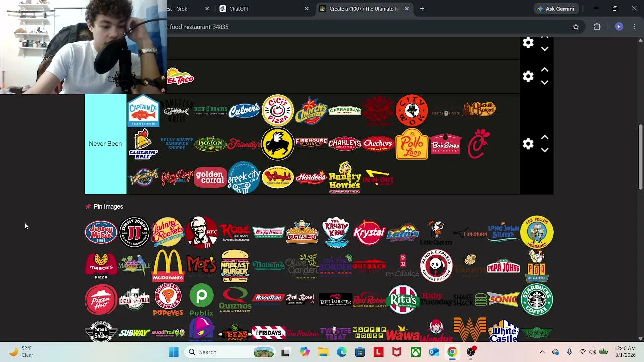The width and height of the screenshot is (644, 362).
Task: Select the Create a (100+) The Ultimate tab
Action: tap(364, 9)
